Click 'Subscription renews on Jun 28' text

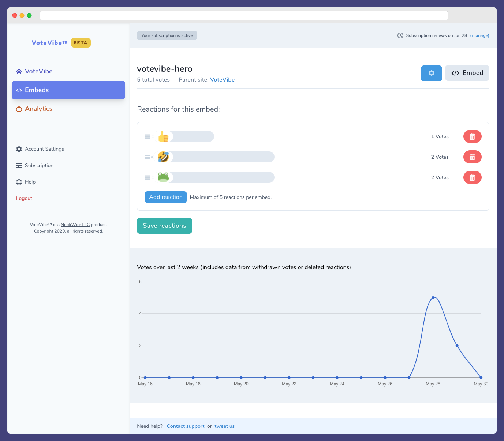tap(436, 35)
